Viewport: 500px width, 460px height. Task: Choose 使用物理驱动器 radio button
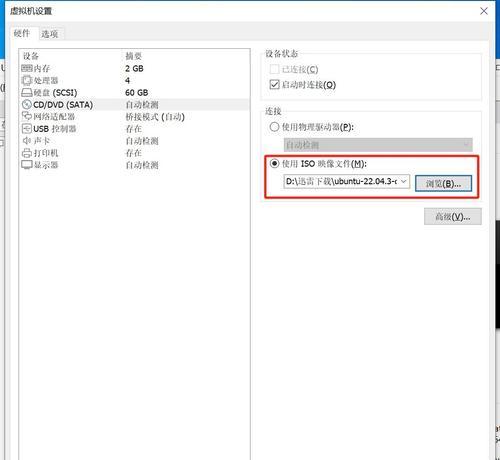(x=274, y=127)
